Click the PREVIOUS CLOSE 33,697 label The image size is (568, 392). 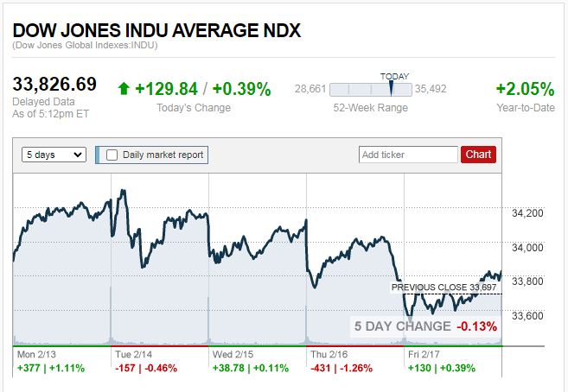445,288
